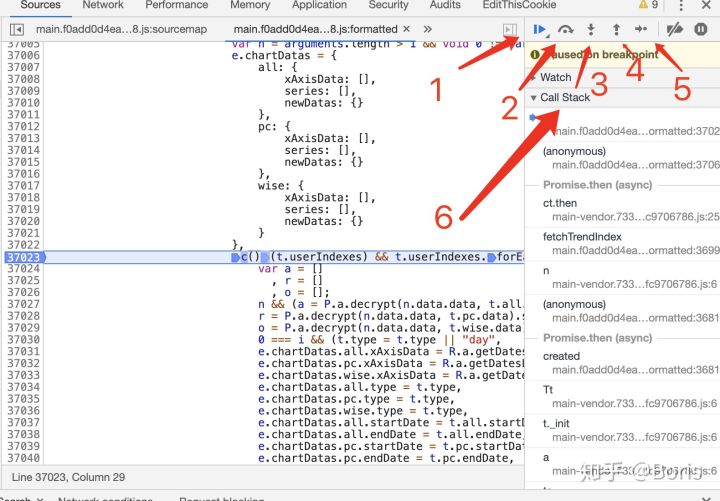Open the Application panel tab
Viewport: 720px width, 501px height.
(319, 5)
